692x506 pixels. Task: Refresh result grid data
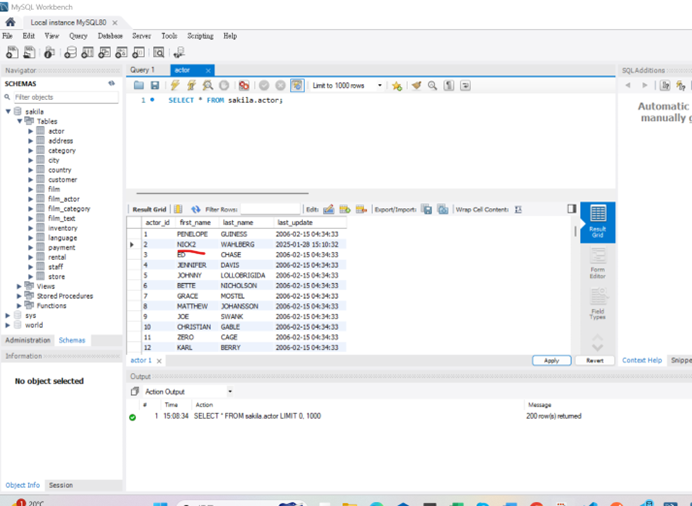196,209
